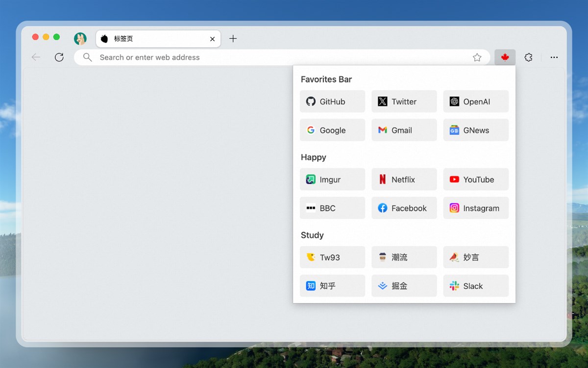Click the maple leaf extension icon
Viewport: 588px width, 368px height.
coord(505,57)
